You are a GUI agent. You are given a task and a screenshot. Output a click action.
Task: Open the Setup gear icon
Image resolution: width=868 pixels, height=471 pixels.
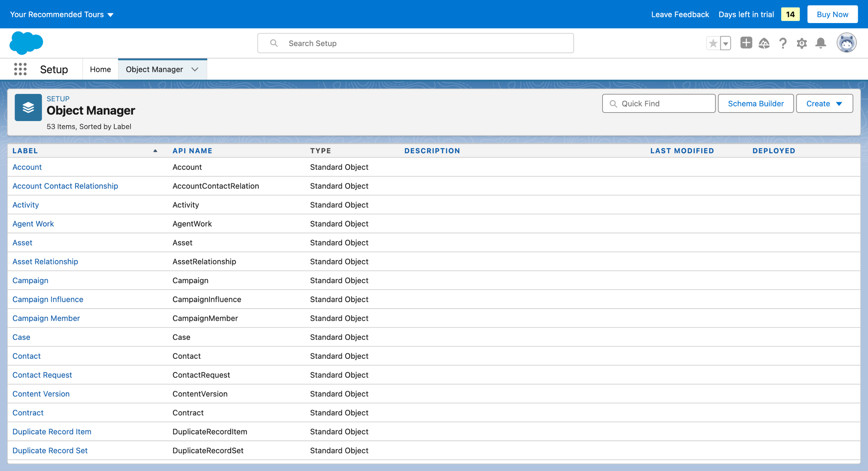802,43
